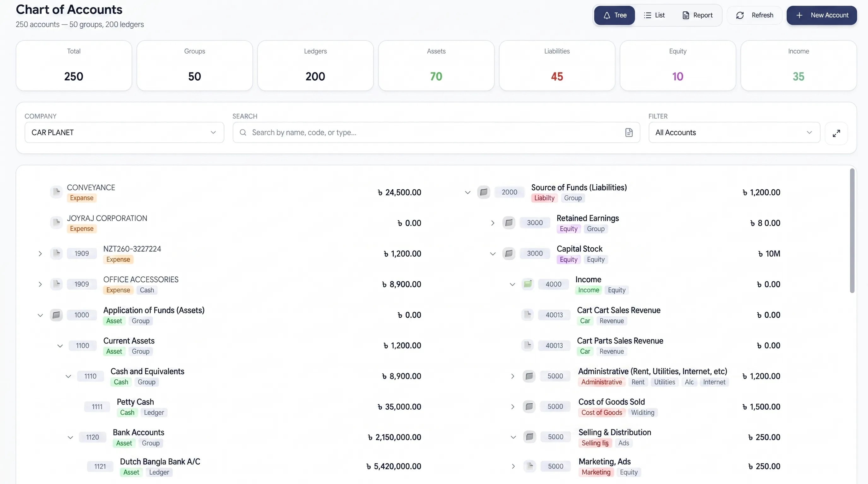Click the Liabilty tag under Source of Funds
The height and width of the screenshot is (484, 868).
click(x=544, y=198)
